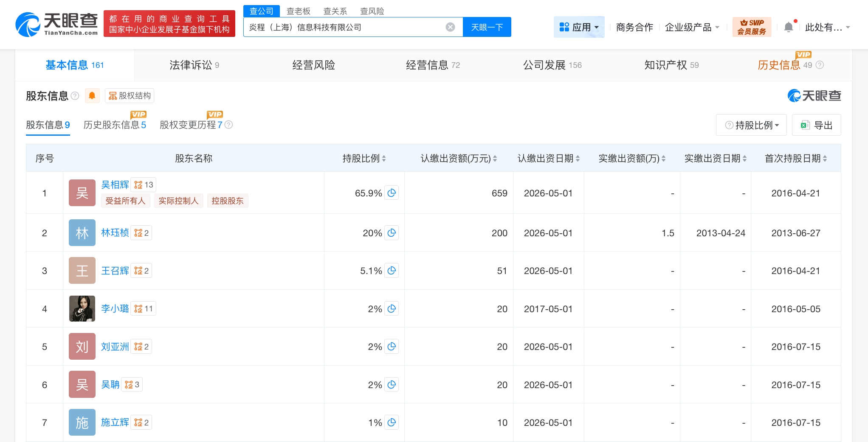Clear the search box with the X icon
The height and width of the screenshot is (442, 868).
pos(450,27)
